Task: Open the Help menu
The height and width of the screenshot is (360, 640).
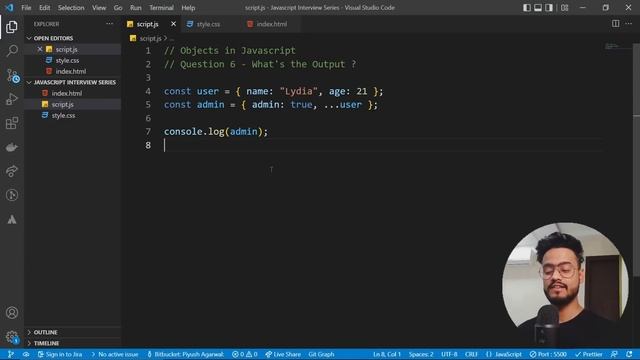Action: [x=188, y=8]
